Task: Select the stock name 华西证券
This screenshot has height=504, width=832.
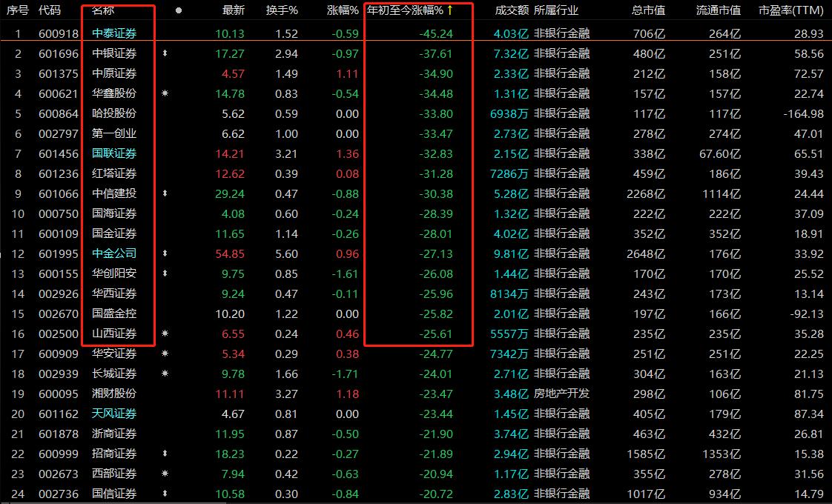Action: click(114, 294)
